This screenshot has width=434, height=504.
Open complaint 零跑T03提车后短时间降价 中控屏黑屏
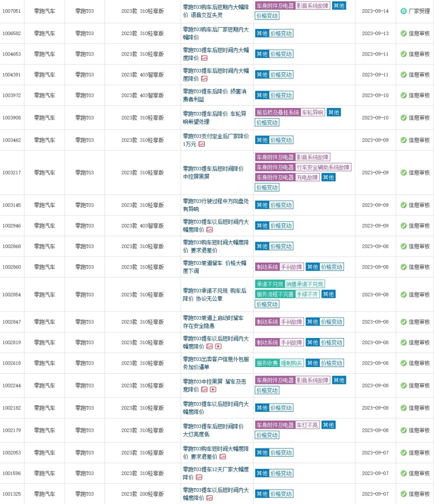tap(213, 173)
